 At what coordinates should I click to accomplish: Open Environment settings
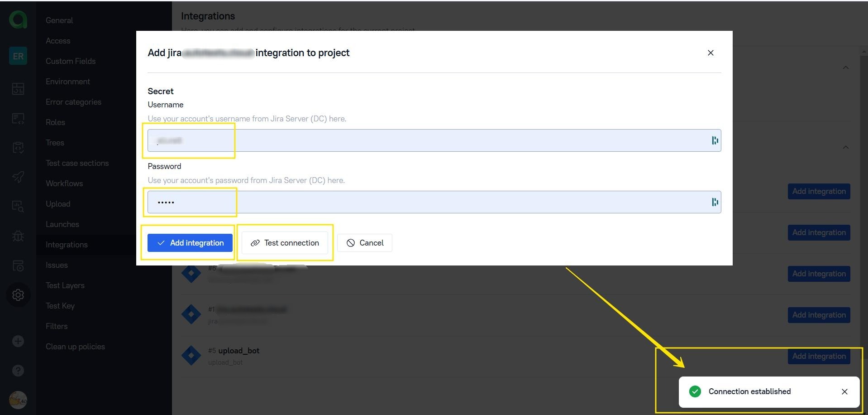coord(68,82)
